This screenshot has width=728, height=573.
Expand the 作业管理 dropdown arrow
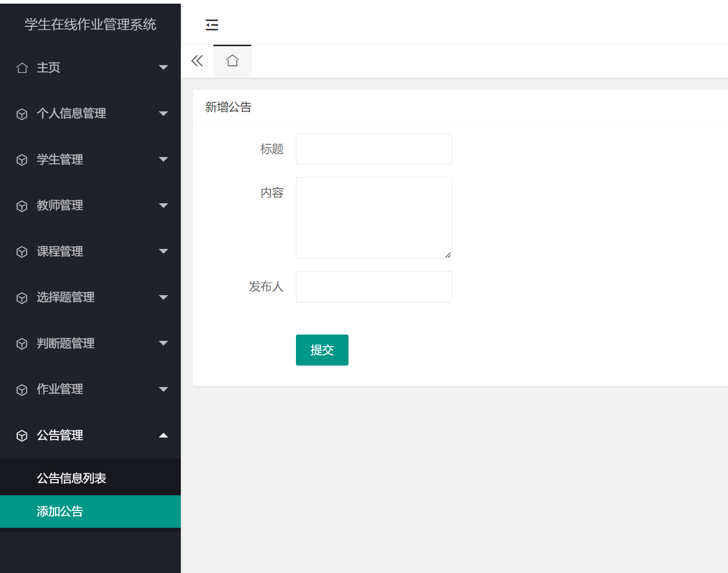click(163, 389)
